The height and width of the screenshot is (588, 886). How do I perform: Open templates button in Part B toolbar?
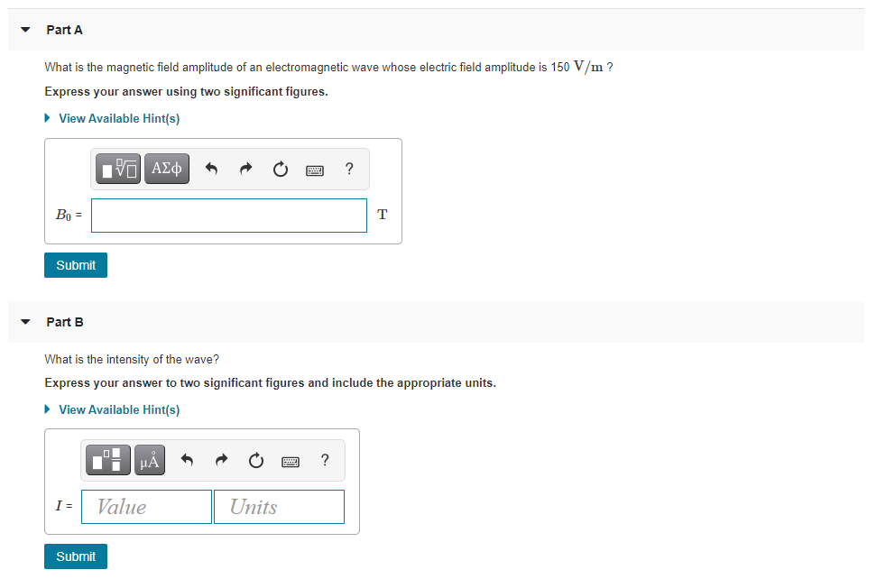[108, 460]
